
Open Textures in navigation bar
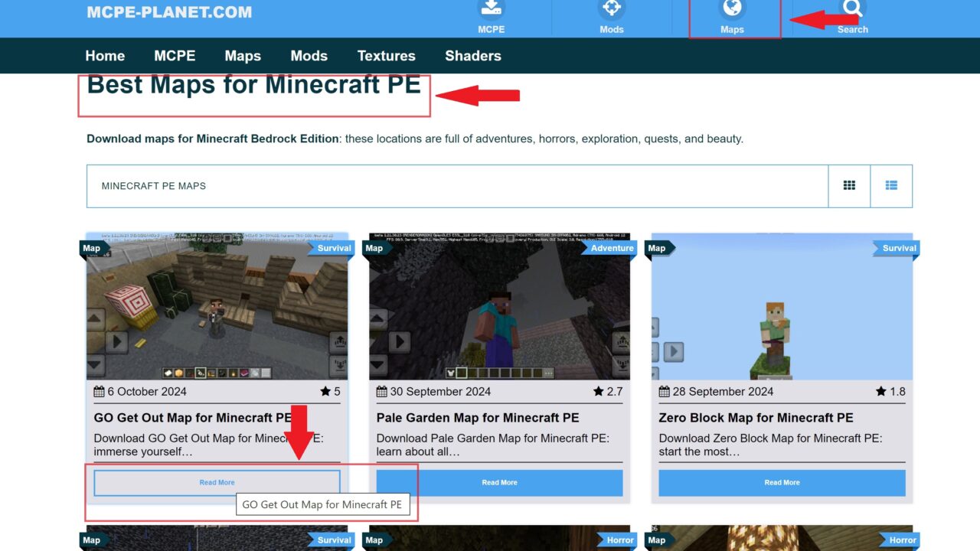pos(387,56)
